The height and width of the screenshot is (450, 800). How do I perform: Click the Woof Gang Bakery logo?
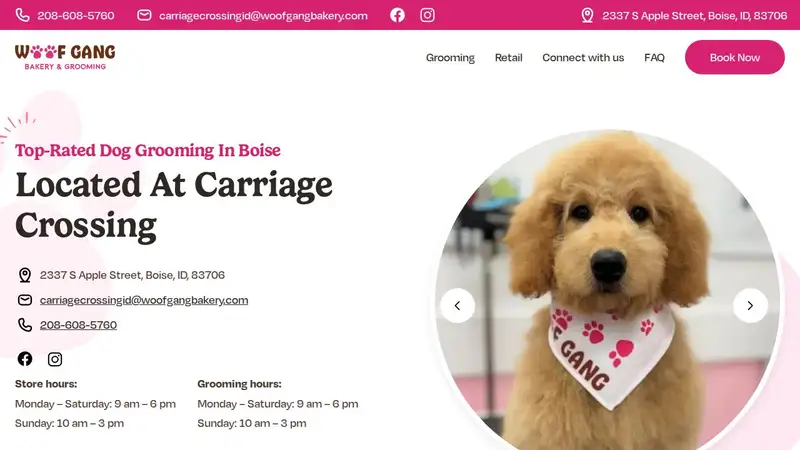pyautogui.click(x=65, y=57)
